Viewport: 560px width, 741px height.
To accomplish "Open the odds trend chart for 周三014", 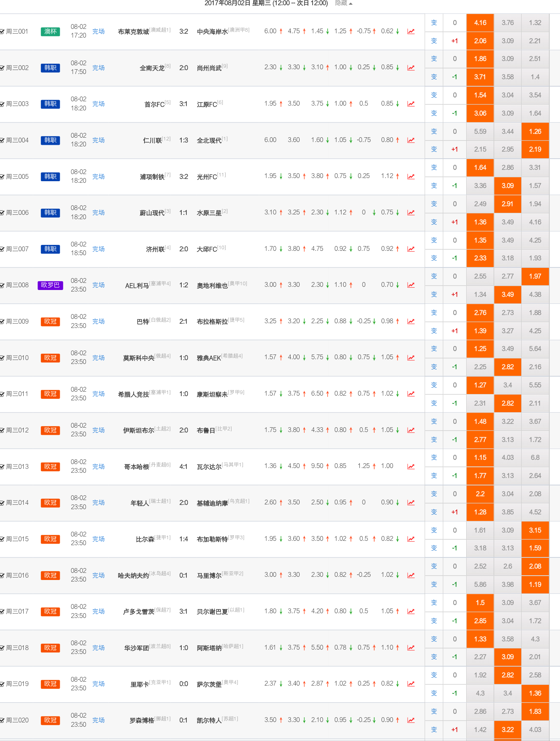I will coord(411,502).
